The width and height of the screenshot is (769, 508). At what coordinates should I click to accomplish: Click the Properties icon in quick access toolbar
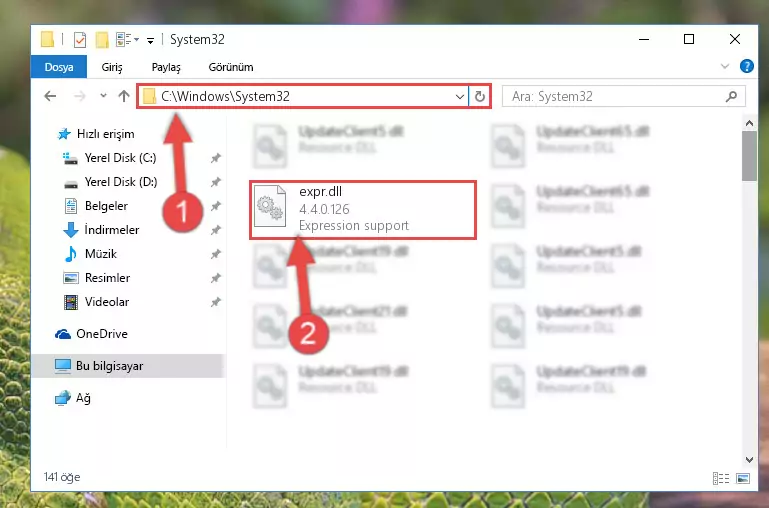tap(79, 40)
